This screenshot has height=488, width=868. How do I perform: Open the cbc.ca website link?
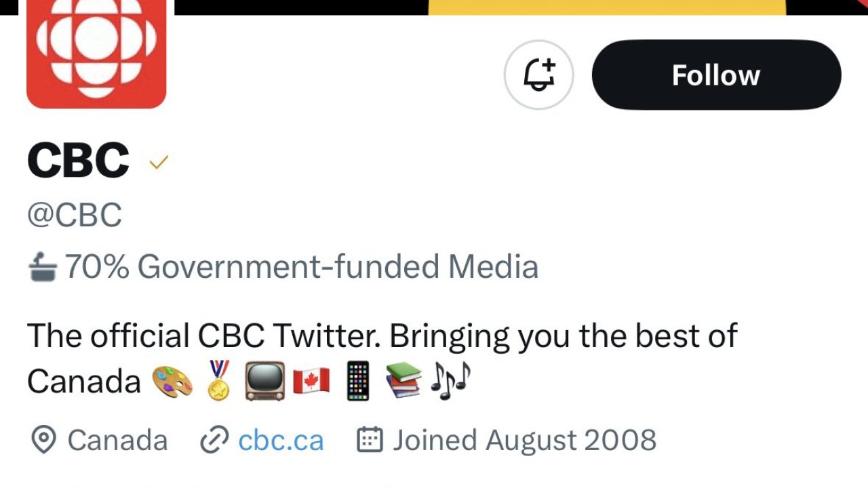(281, 439)
